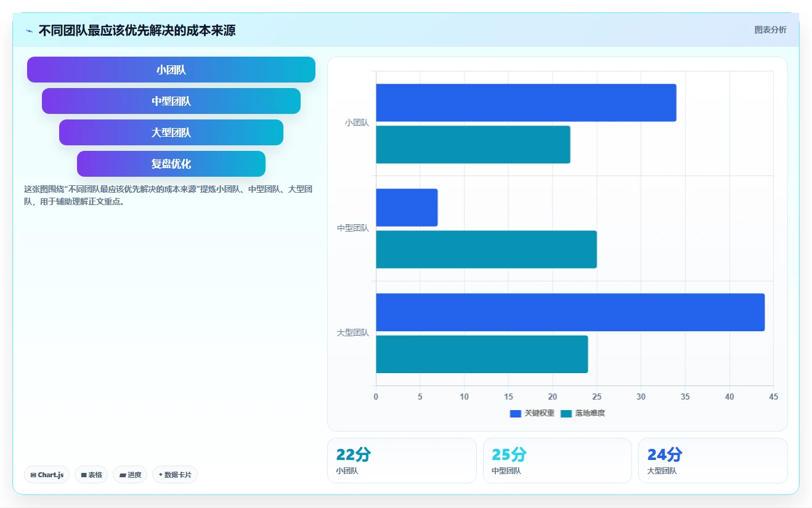Image resolution: width=812 pixels, height=508 pixels.
Task: Click the teal 大型团队 落地难度 bar
Action: [482, 354]
